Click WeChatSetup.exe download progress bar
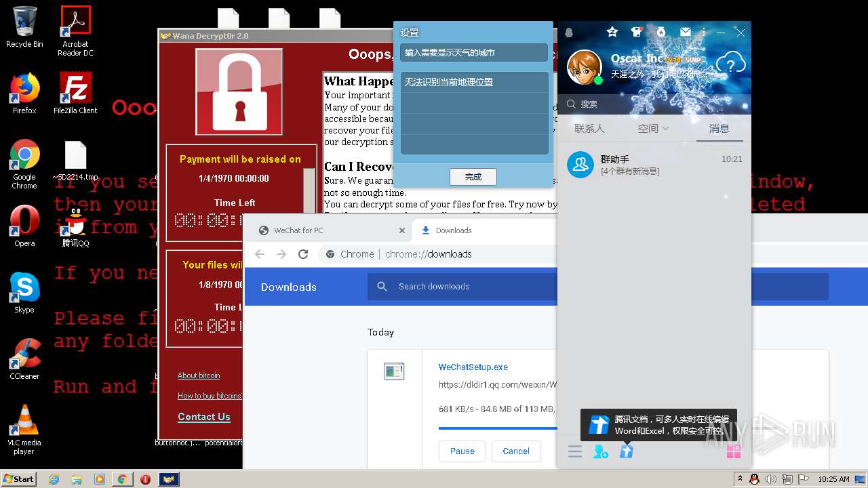 point(498,428)
